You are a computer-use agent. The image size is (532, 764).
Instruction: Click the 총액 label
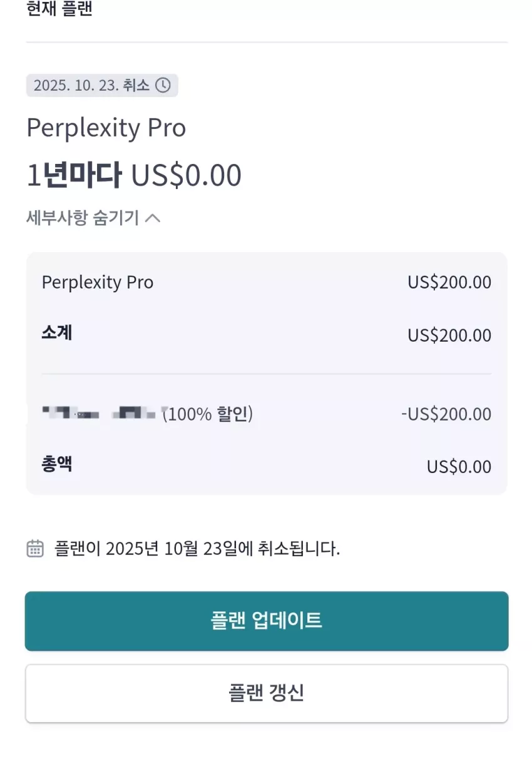click(57, 464)
